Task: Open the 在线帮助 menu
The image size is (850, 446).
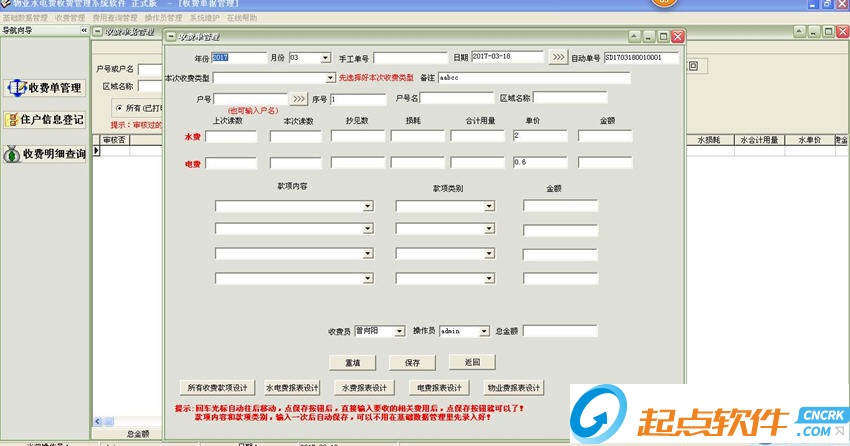Action: (x=242, y=18)
